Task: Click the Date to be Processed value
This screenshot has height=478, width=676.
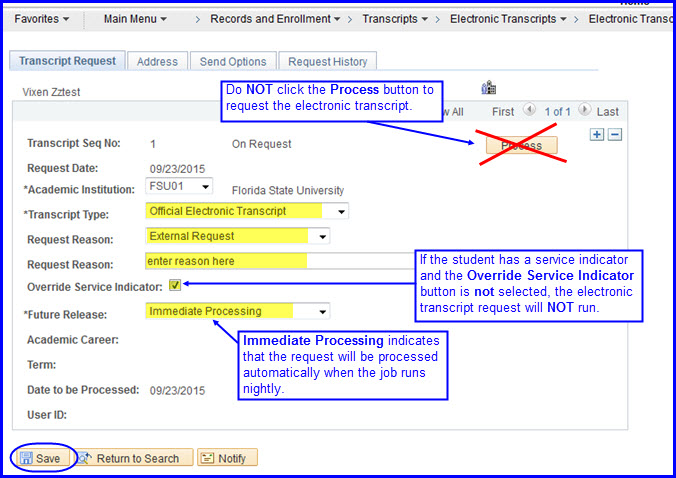Action: coord(177,391)
